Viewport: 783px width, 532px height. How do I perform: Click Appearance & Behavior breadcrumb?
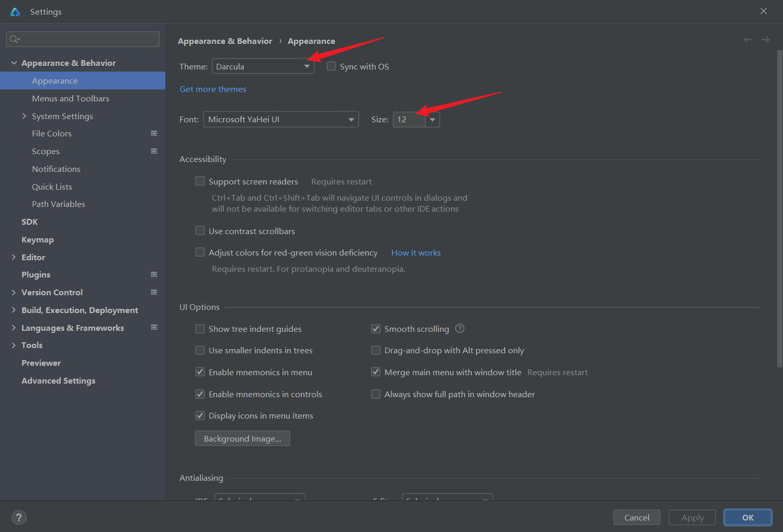coord(225,41)
